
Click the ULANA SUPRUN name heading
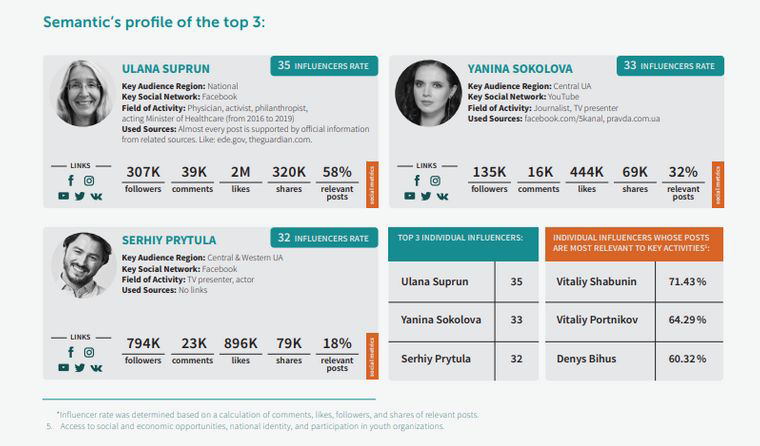(x=165, y=69)
